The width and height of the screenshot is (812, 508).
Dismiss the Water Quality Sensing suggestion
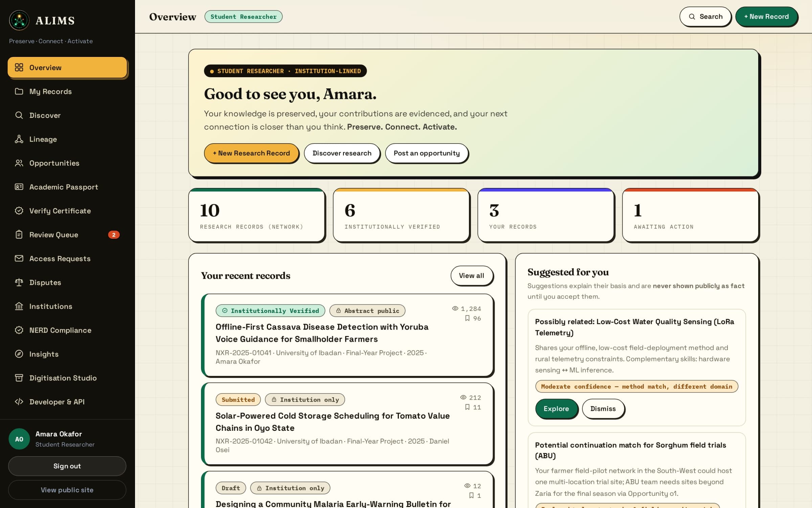pos(603,409)
